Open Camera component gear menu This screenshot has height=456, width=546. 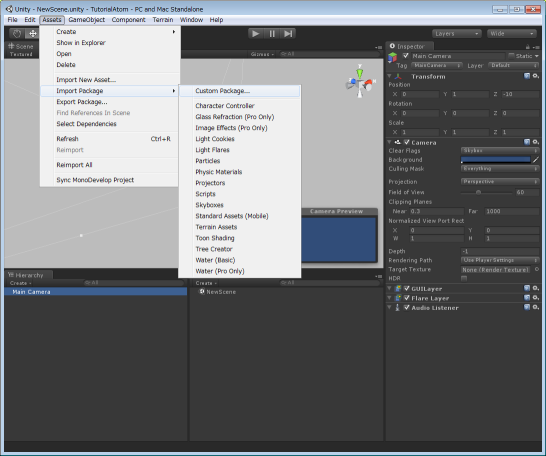pyautogui.click(x=536, y=142)
